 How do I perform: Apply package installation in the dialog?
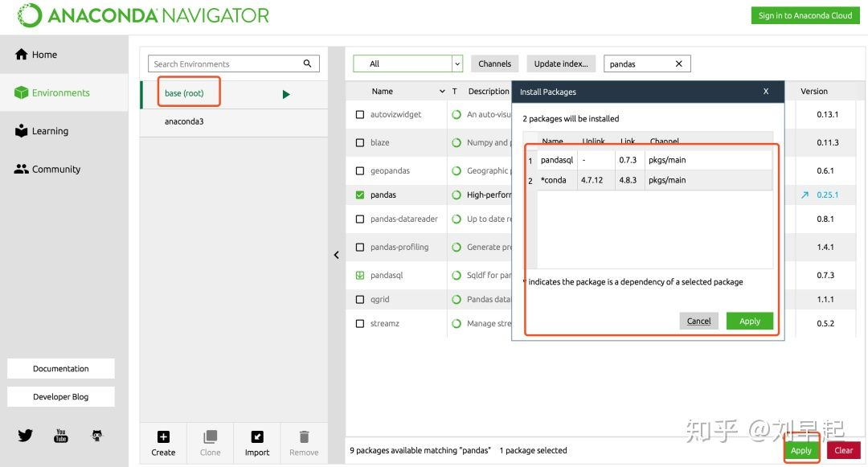750,321
